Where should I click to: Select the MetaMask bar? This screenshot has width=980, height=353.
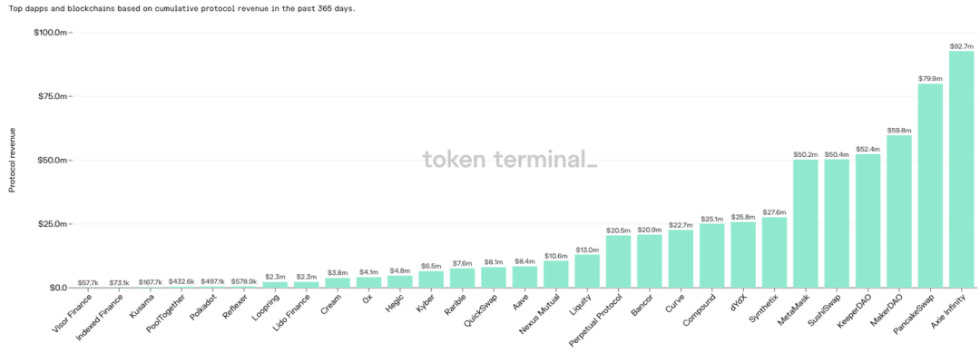pos(806,223)
